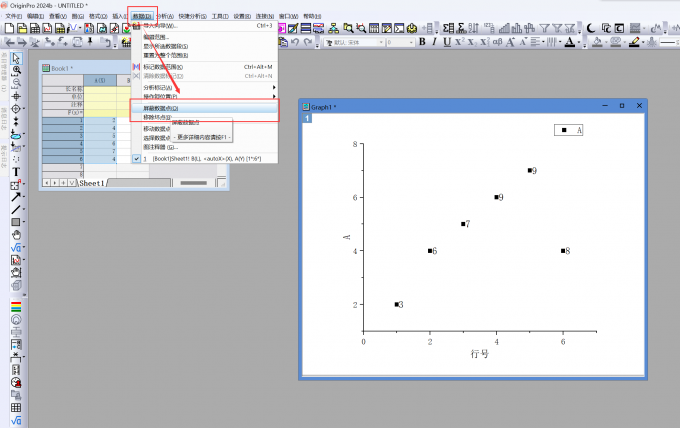Create a new workbook from toolbar

35,29
